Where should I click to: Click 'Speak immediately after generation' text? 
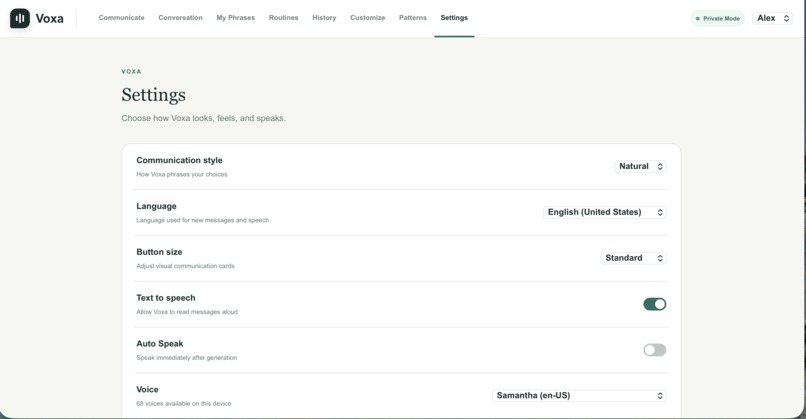187,357
